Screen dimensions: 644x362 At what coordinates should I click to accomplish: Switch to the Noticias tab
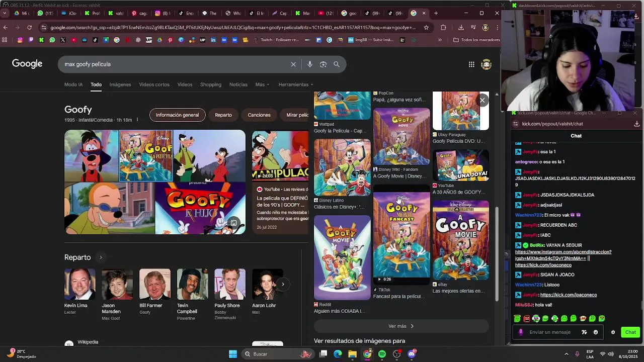238,84
